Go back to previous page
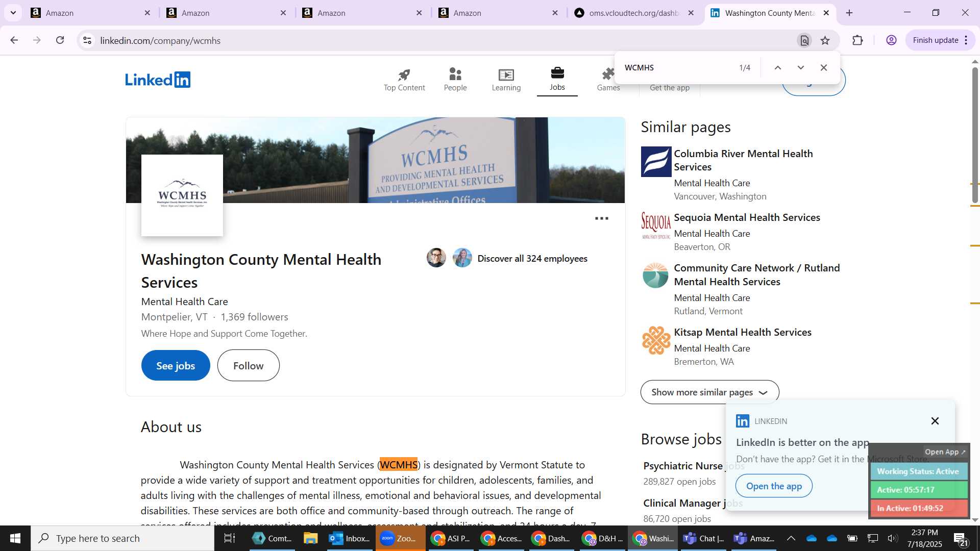Viewport: 980px width, 551px height. (14, 40)
